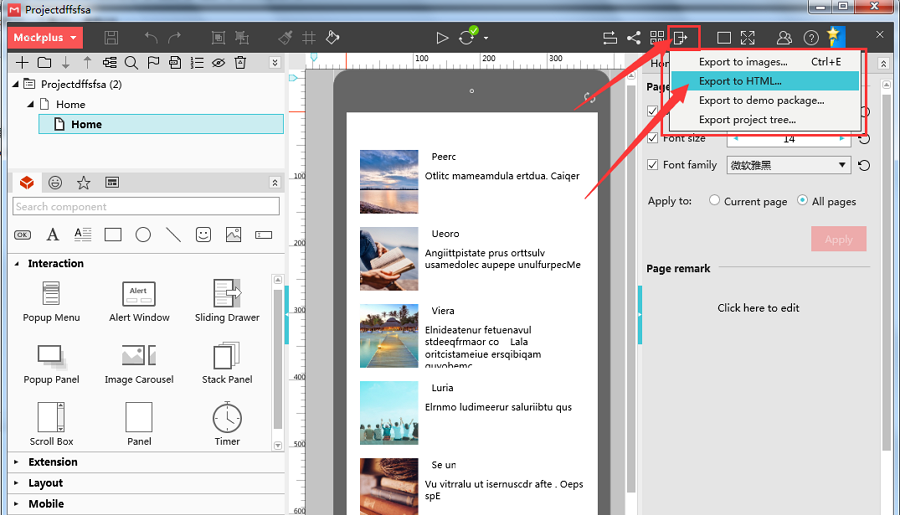
Task: Click the Peerc beach sunset thumbnail
Action: pos(389,181)
